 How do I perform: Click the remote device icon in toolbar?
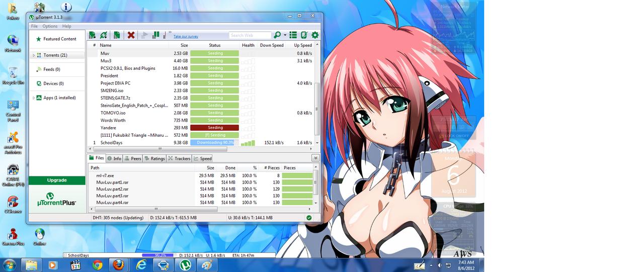coord(304,35)
